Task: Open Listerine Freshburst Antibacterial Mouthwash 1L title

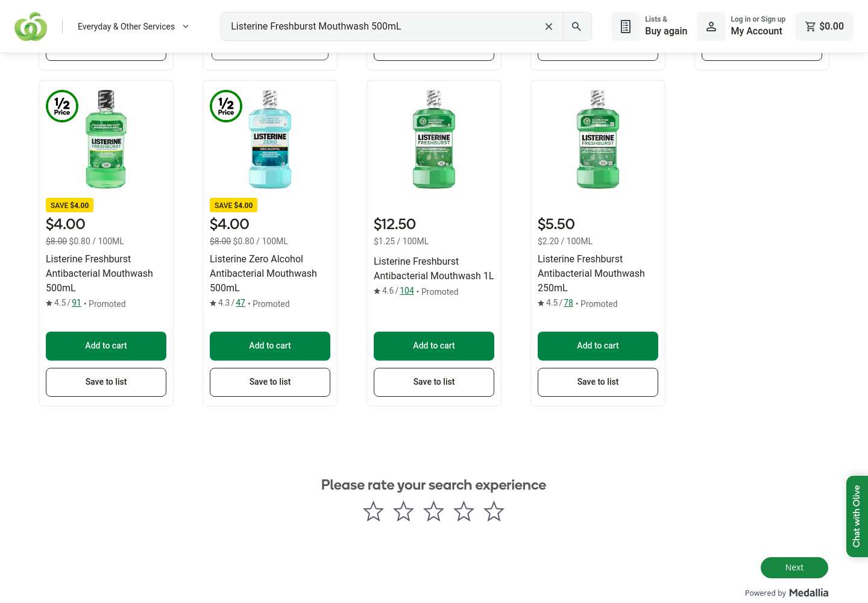Action: 434,268
